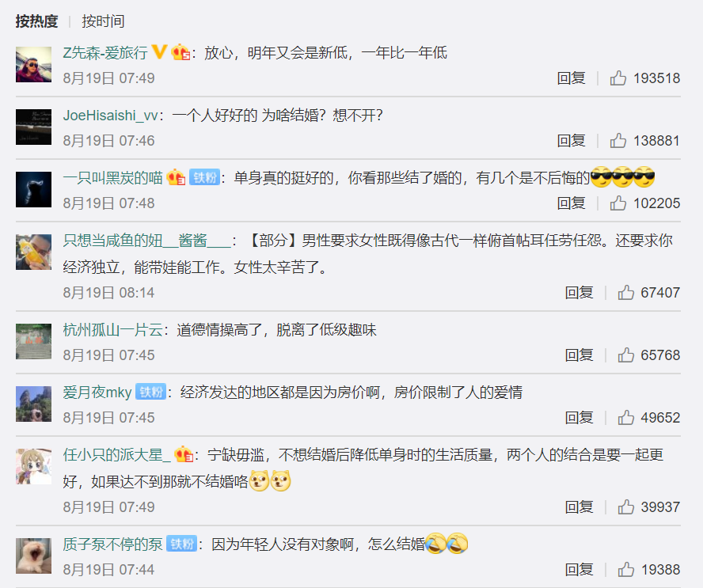Click 任小只的派大星_ anime avatar
The width and height of the screenshot is (703, 588).
(33, 467)
